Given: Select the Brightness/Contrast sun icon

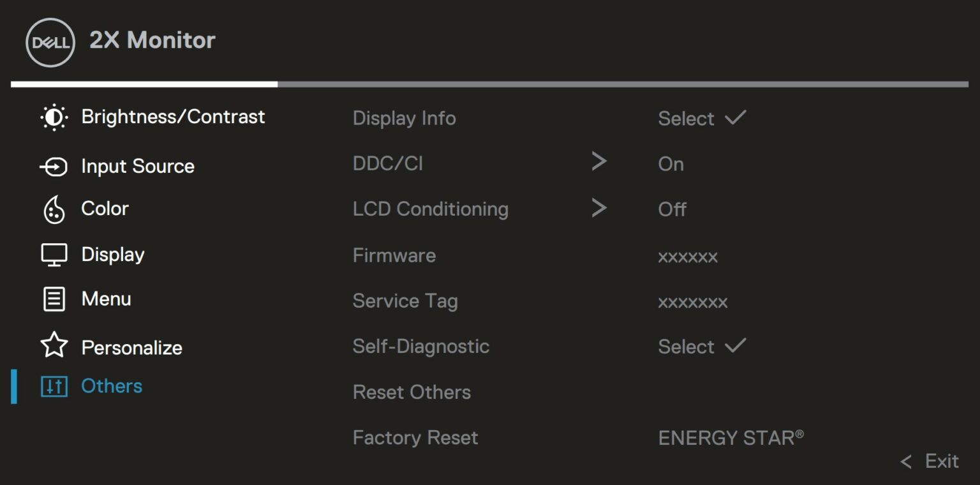Looking at the screenshot, I should pyautogui.click(x=54, y=117).
